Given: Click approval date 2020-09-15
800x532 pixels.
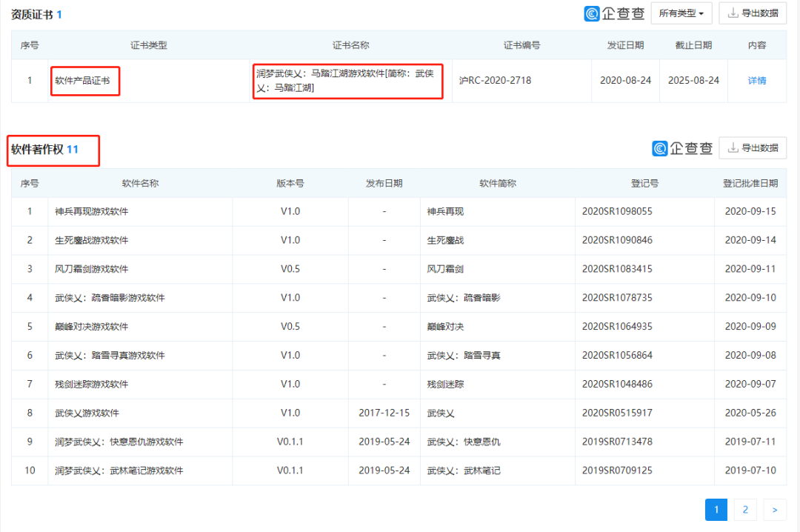Looking at the screenshot, I should click(750, 211).
